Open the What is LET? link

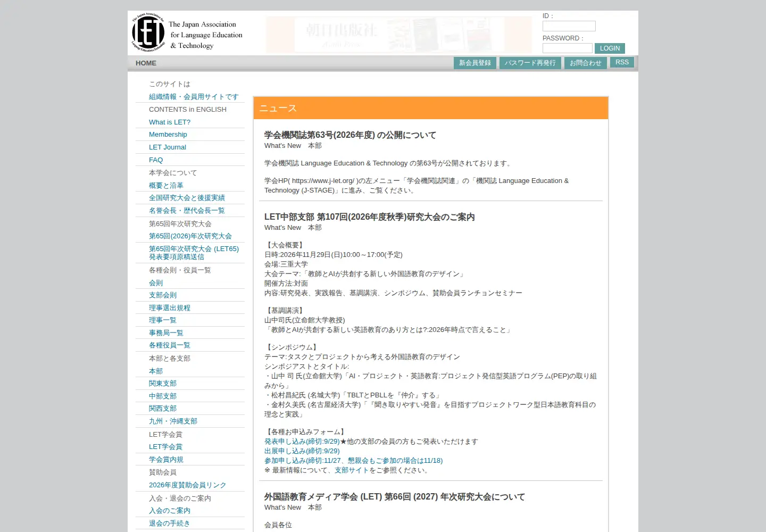170,122
